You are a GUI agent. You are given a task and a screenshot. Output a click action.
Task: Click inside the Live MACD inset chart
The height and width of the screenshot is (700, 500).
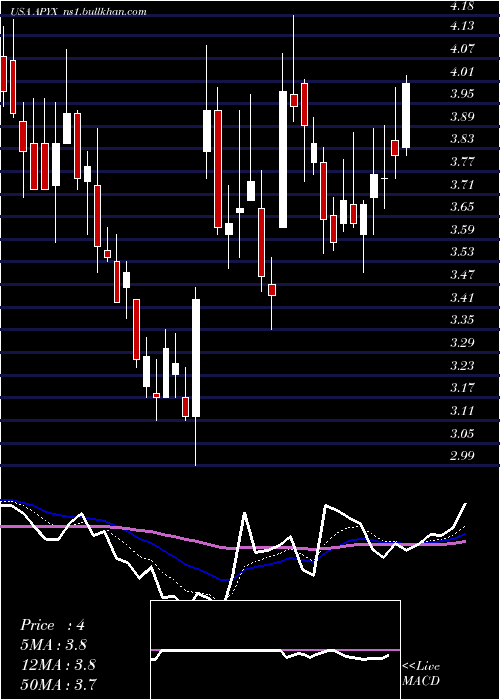pyautogui.click(x=275, y=650)
